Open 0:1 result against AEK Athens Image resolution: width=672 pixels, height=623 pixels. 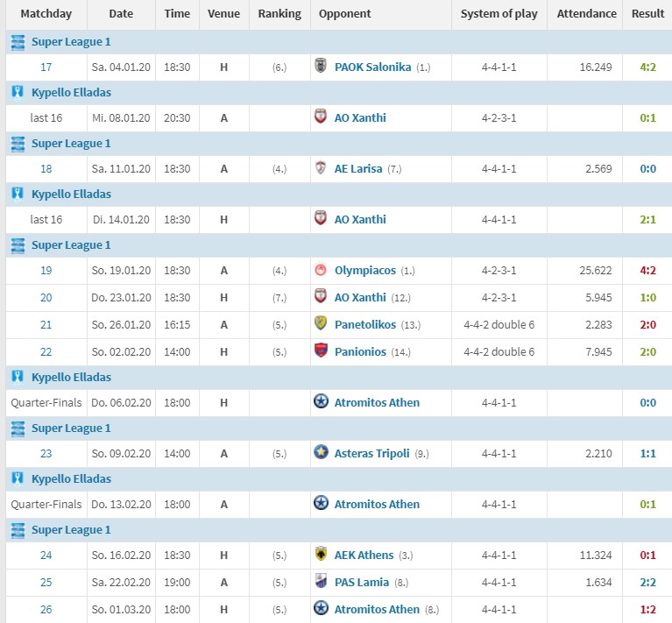coord(647,556)
